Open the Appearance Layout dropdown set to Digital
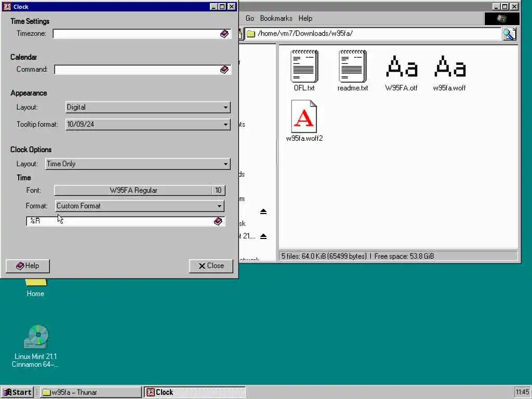The width and height of the screenshot is (532, 399). 148,107
